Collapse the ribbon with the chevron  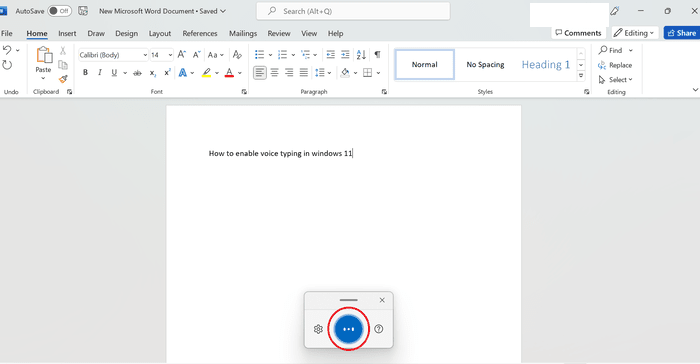[695, 90]
